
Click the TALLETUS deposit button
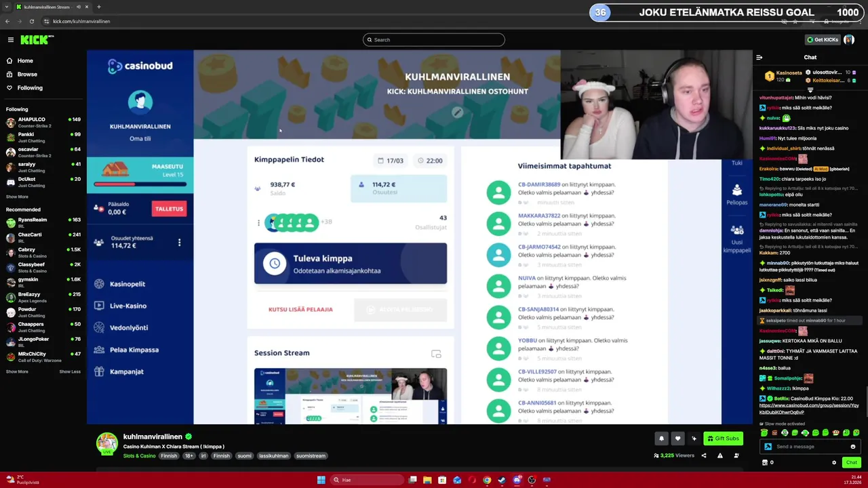(169, 209)
